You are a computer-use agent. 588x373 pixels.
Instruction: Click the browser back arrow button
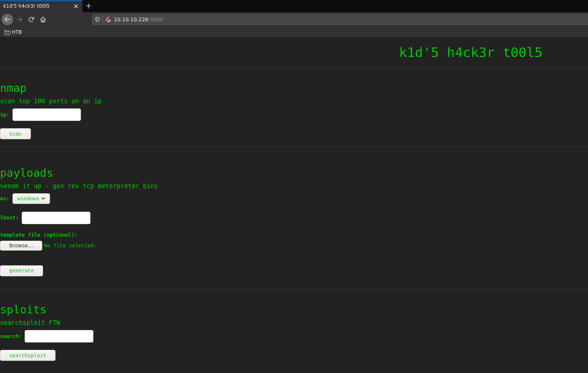[7, 19]
